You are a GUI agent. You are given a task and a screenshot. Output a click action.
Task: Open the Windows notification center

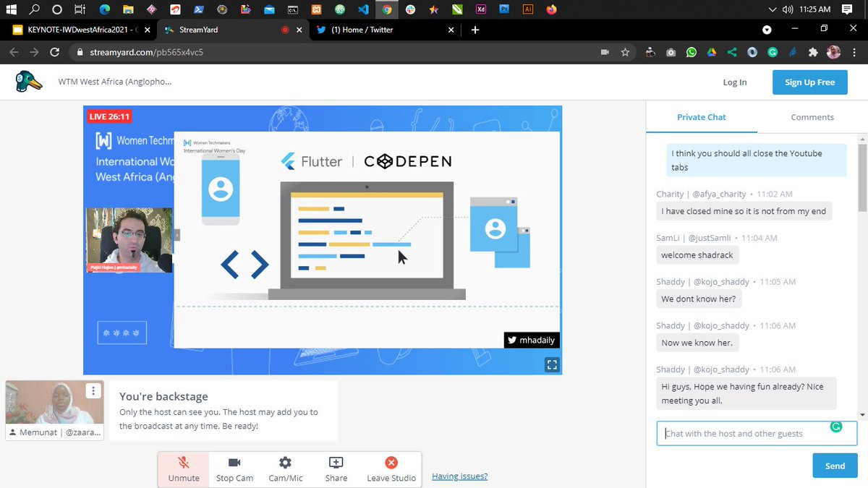[847, 9]
